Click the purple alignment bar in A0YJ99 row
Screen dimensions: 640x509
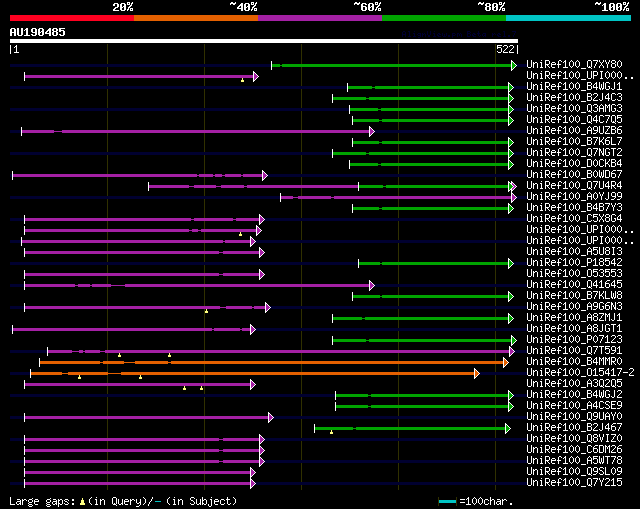pyautogui.click(x=398, y=198)
